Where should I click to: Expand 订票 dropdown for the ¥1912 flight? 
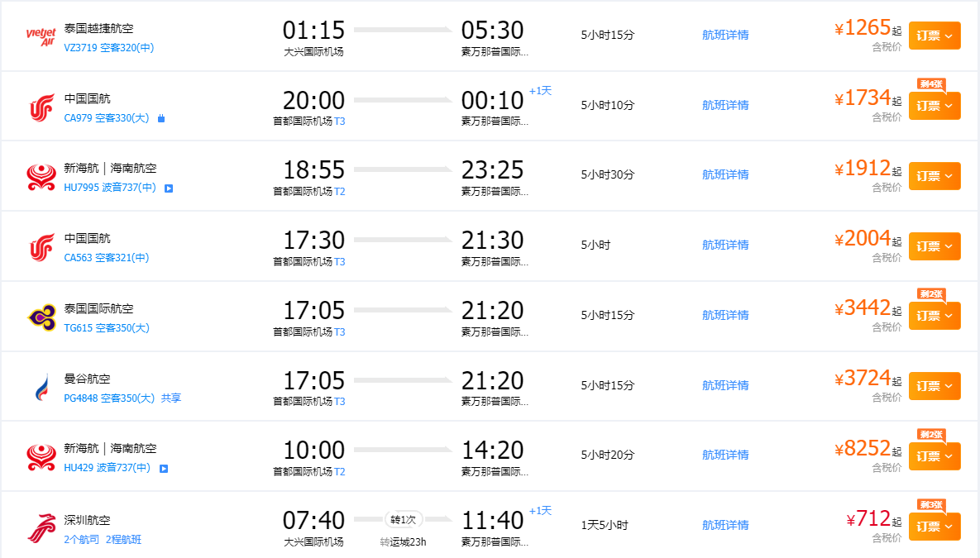(935, 176)
